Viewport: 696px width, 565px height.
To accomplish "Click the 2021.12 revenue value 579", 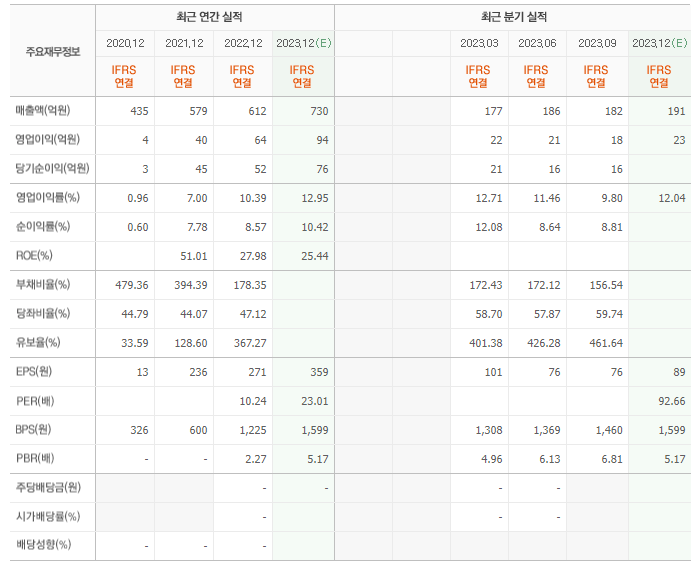I will tap(198, 111).
